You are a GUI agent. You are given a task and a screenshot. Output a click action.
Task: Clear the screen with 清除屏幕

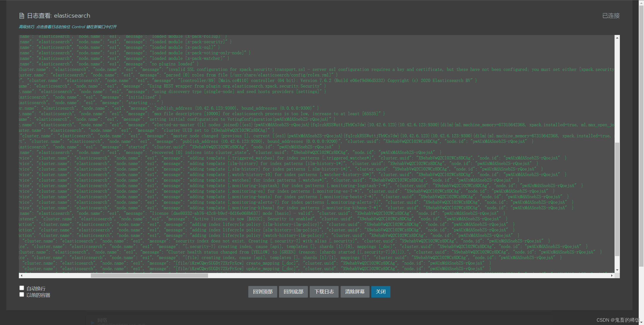[355, 292]
